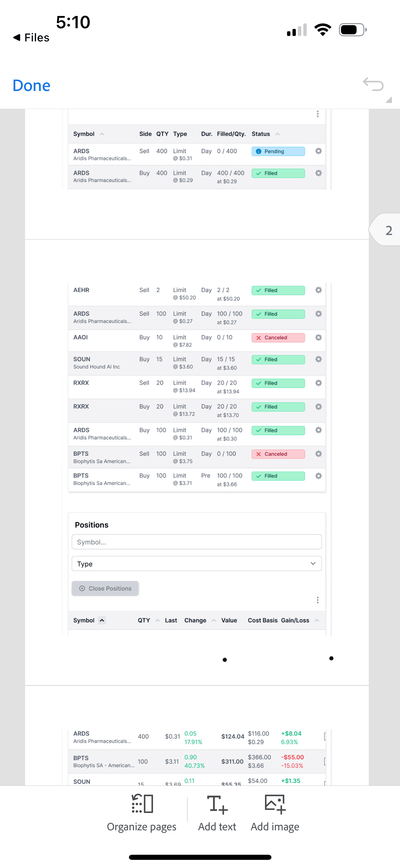
Task: Tap the undo arrow icon
Action: [373, 85]
